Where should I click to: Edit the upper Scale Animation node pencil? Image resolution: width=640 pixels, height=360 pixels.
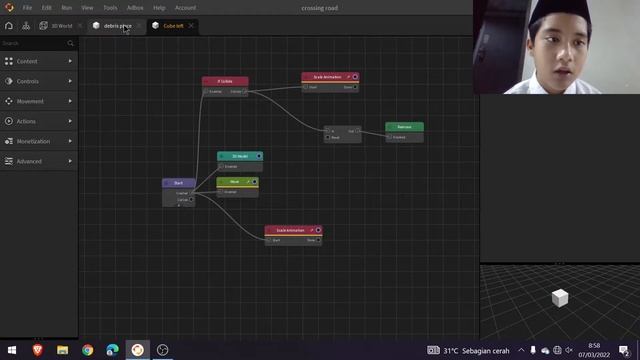coord(348,77)
